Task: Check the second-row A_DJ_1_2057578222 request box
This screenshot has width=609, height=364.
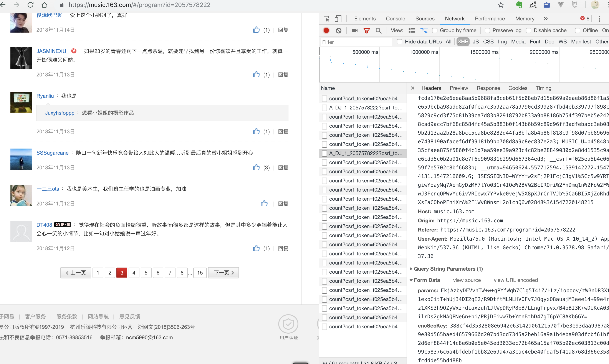Action: click(324, 108)
